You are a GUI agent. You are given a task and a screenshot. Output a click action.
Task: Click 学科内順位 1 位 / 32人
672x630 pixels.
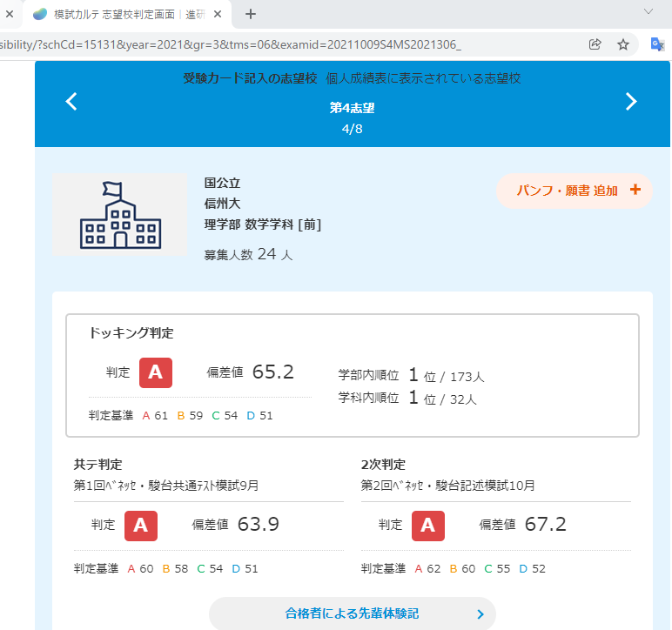click(407, 398)
